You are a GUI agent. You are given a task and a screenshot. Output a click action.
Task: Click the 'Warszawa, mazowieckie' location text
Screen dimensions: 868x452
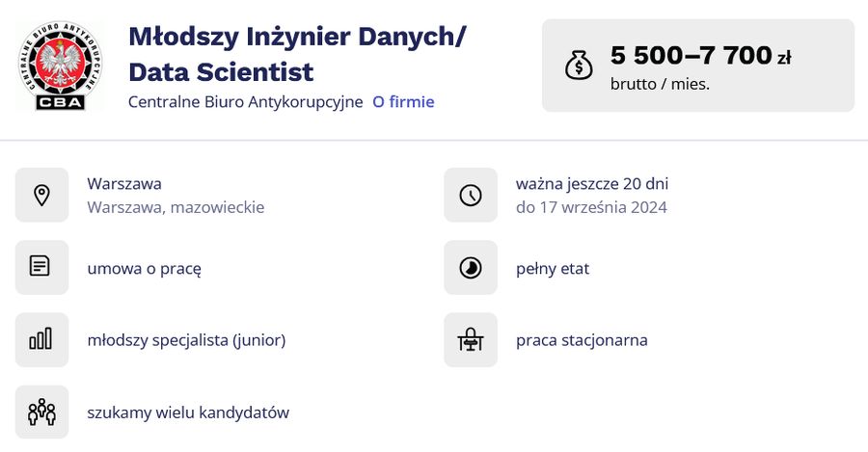(x=176, y=207)
